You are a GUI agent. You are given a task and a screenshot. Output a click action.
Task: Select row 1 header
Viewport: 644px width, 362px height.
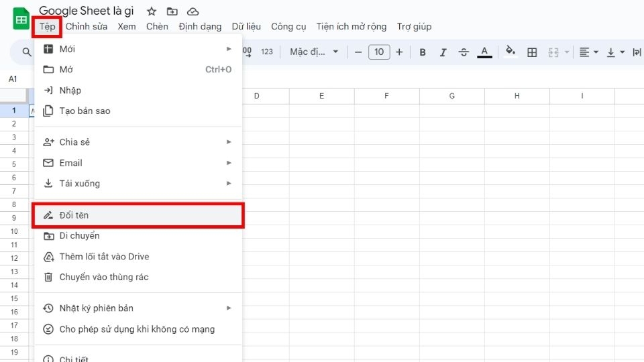pyautogui.click(x=14, y=111)
